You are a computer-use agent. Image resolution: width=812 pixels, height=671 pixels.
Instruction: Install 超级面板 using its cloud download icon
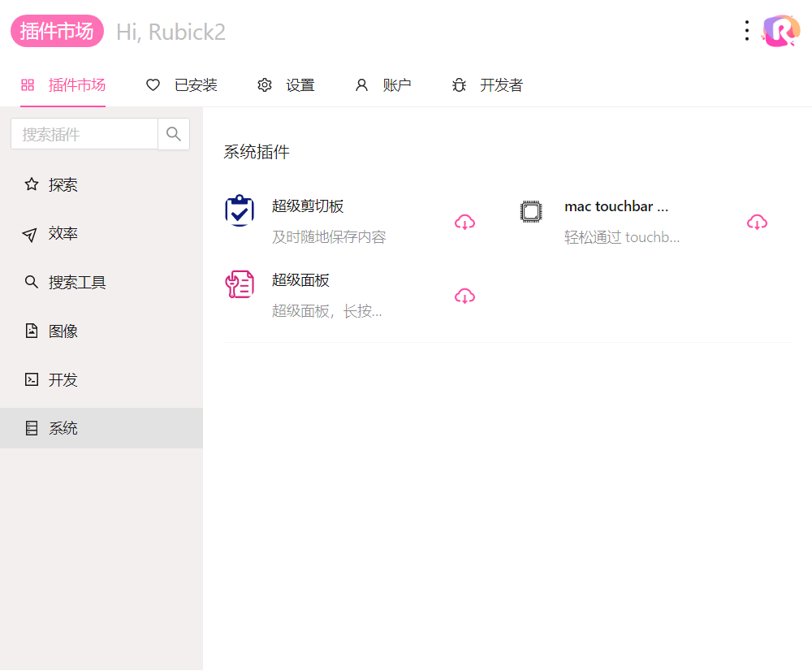pos(464,296)
